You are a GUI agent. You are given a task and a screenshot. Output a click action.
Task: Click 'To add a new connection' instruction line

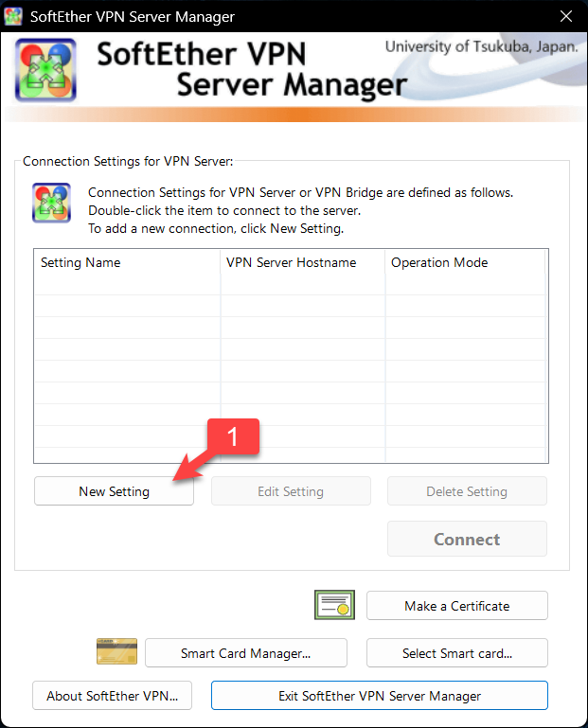[216, 228]
